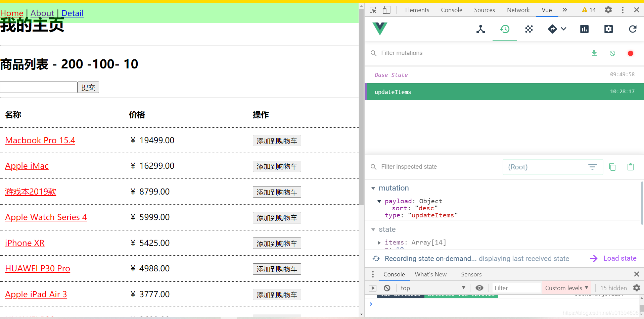Open the Custom levels dropdown
Viewport: 644px width, 319px height.
point(567,288)
